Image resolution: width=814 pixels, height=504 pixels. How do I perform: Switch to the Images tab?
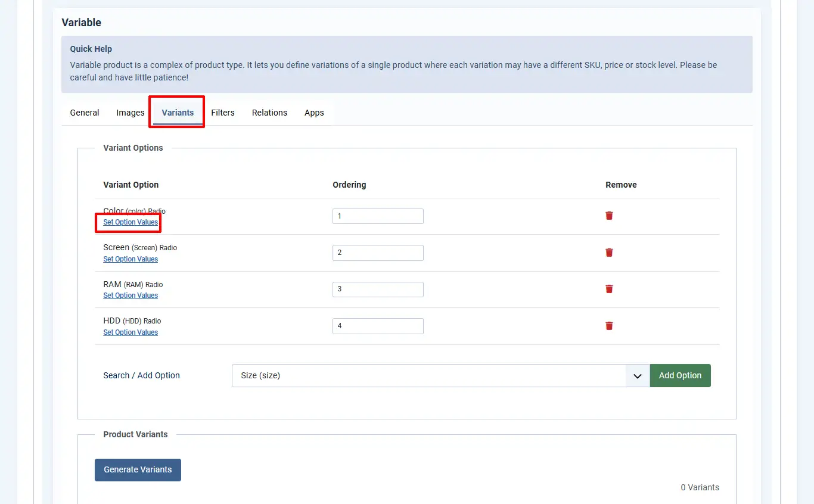coord(131,113)
